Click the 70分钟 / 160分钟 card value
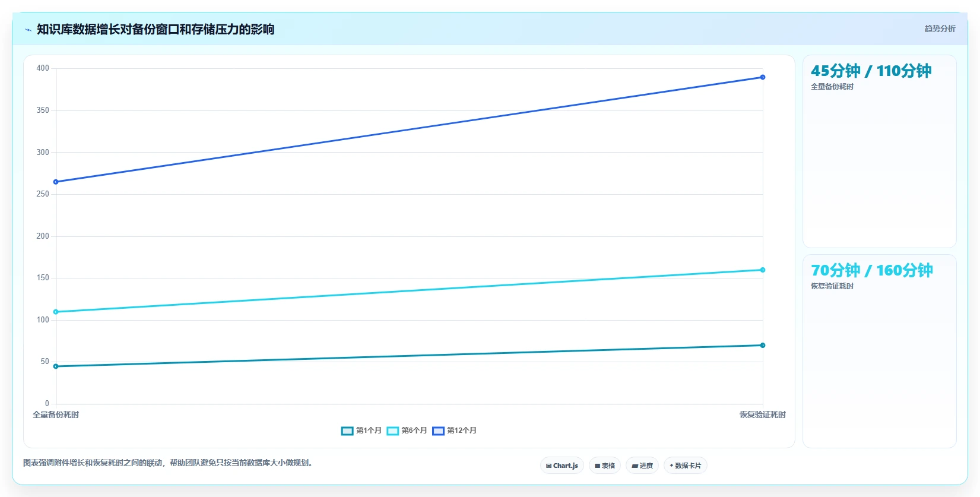The width and height of the screenshot is (980, 497). (871, 271)
